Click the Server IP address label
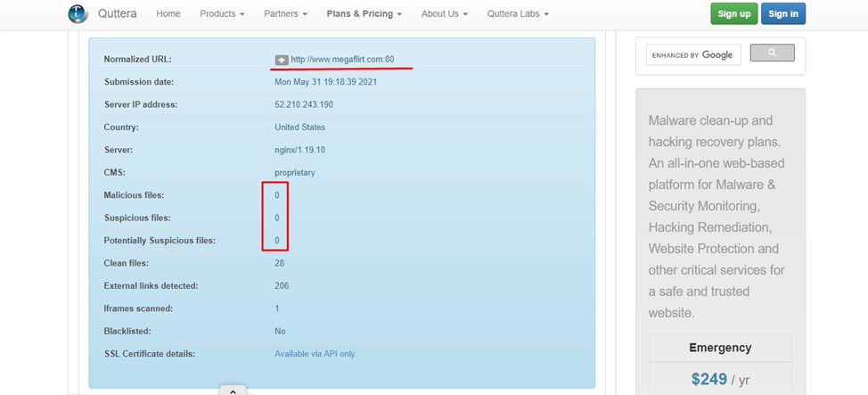Image resolution: width=868 pixels, height=395 pixels. coord(141,104)
